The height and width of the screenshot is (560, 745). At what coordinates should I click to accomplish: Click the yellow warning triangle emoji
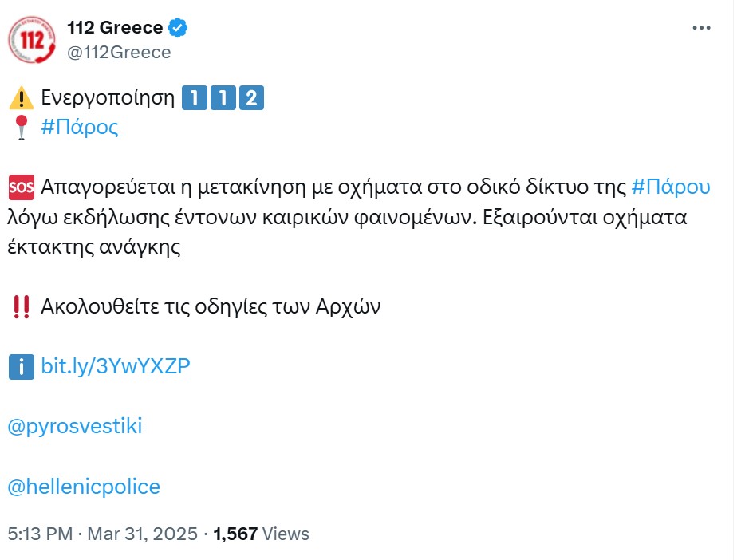(22, 98)
